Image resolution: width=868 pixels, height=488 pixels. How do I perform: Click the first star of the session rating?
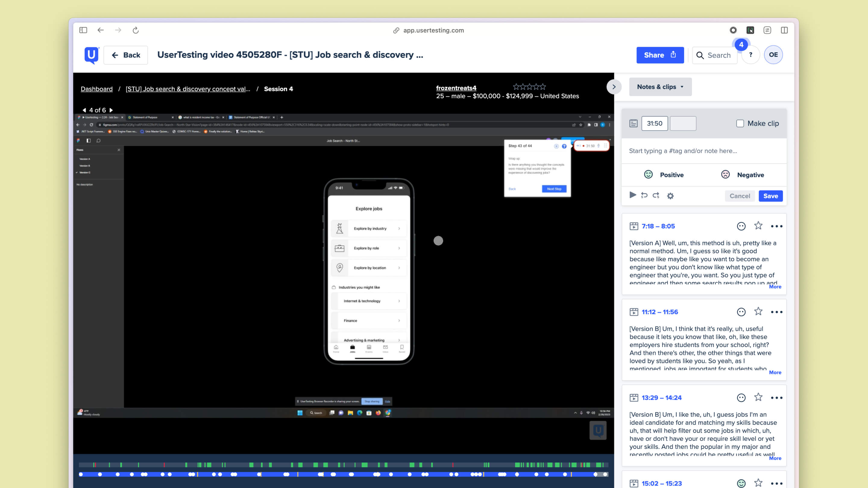pyautogui.click(x=516, y=87)
